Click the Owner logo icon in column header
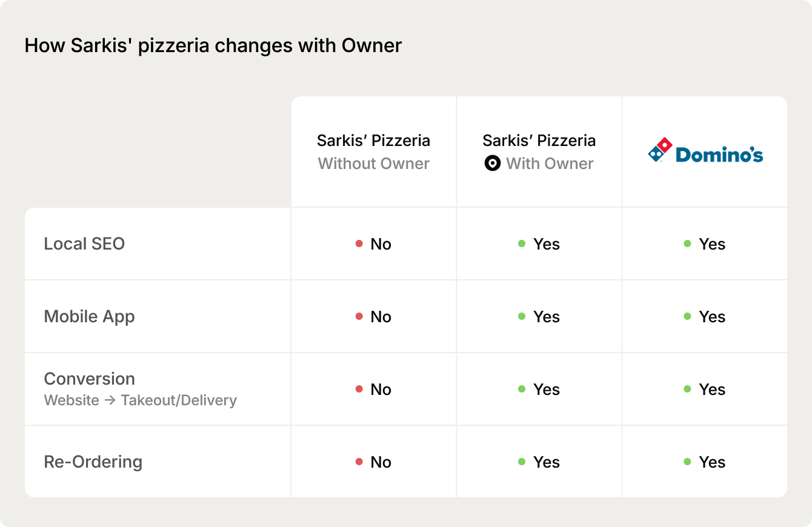812x527 pixels. pyautogui.click(x=493, y=164)
